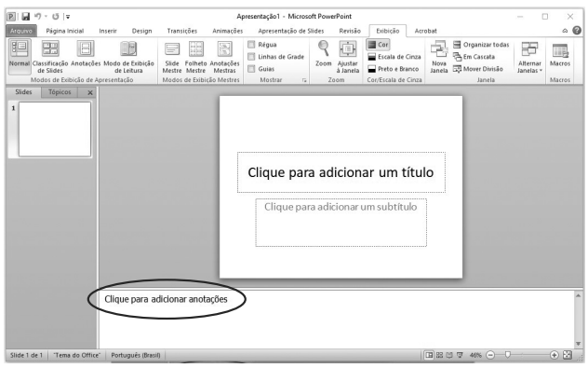Screen dimensions: 588x368
Task: Select Cor display mode
Action: [x=378, y=45]
